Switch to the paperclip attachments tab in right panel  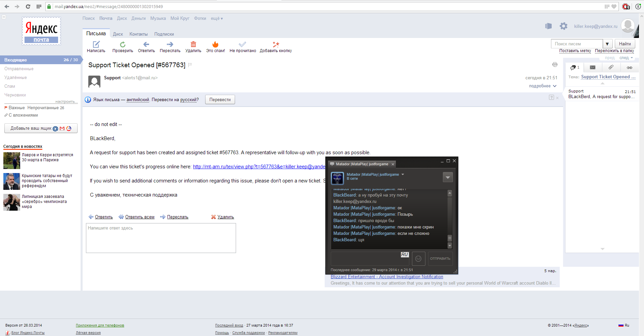611,68
